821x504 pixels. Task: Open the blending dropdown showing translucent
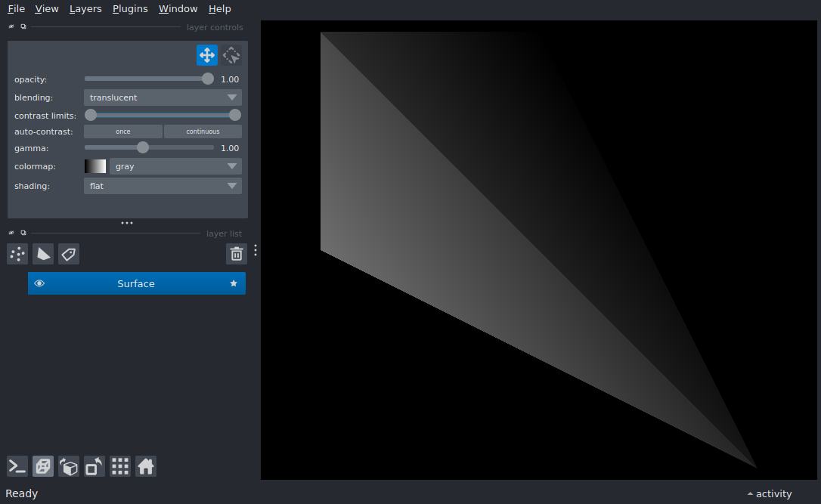tap(163, 97)
